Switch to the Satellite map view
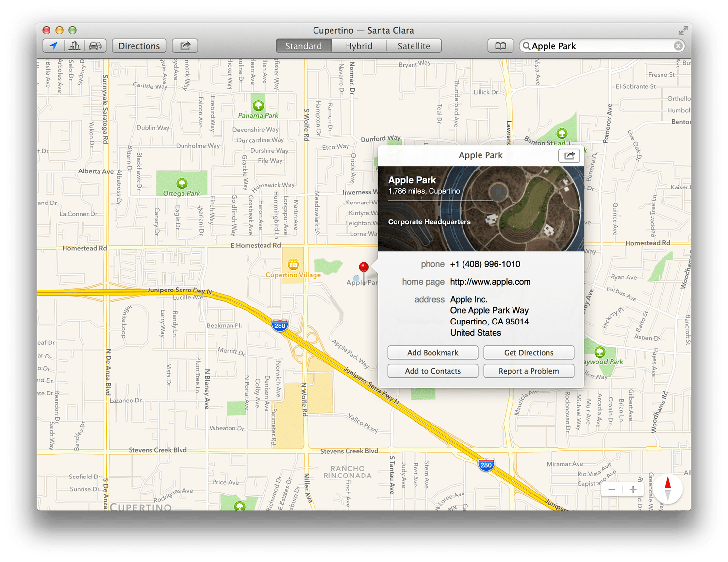 click(x=414, y=46)
